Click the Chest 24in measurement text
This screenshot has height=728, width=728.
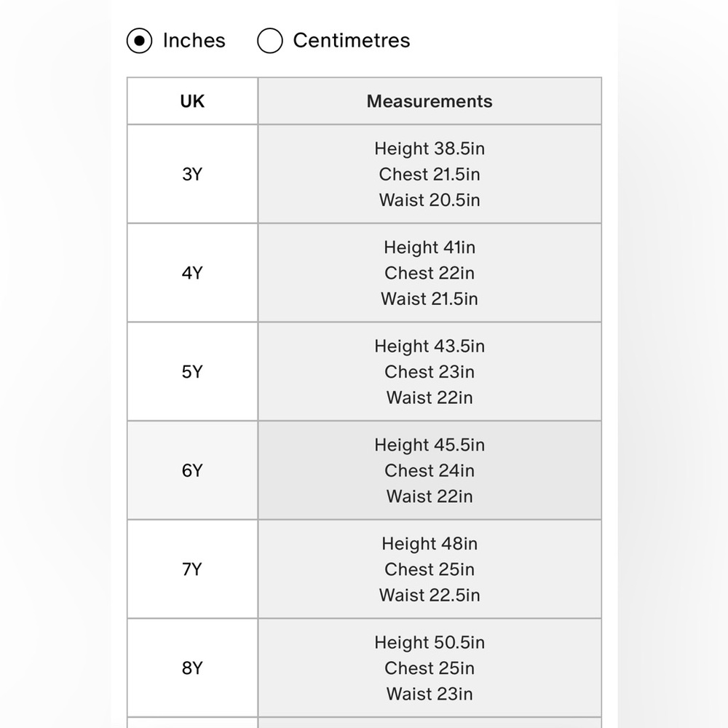point(430,471)
